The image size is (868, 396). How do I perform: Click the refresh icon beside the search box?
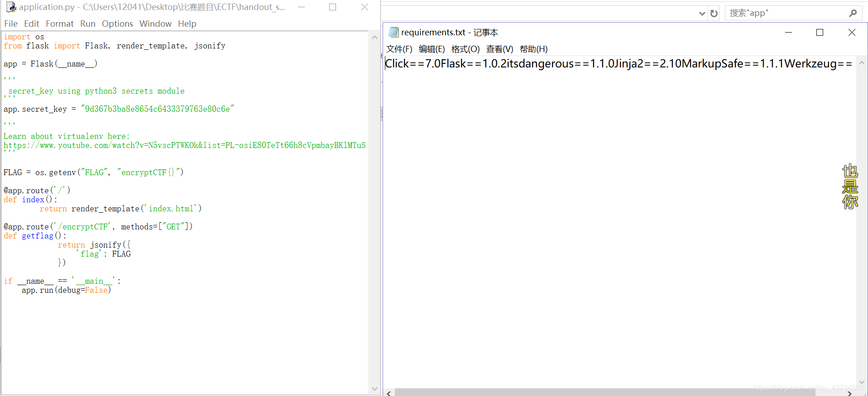tap(714, 13)
